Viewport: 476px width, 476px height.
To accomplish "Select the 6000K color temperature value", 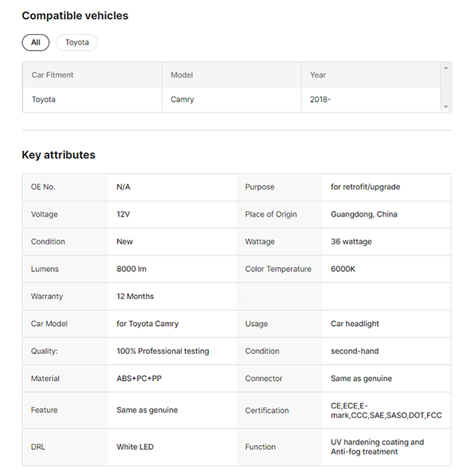I will pos(343,269).
